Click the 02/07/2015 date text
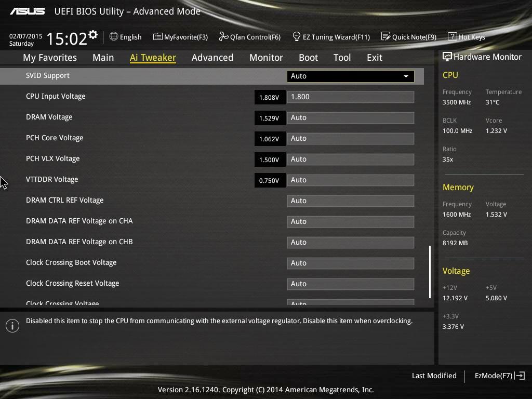This screenshot has width=532, height=399. [x=25, y=36]
